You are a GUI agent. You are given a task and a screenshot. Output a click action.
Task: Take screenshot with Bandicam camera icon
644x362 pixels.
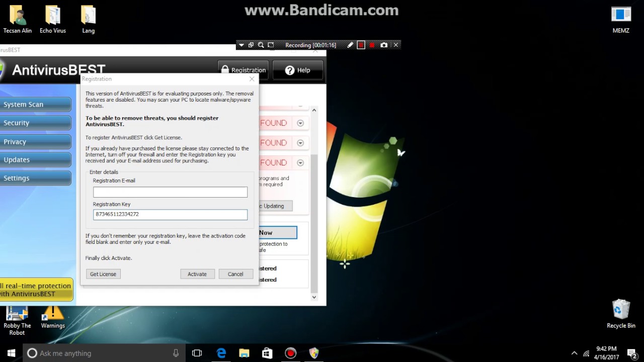tap(384, 45)
